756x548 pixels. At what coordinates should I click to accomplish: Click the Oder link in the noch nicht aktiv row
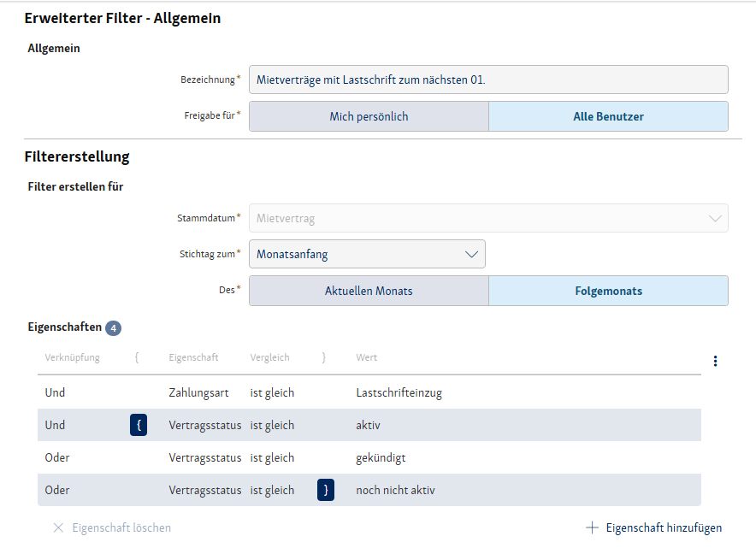click(x=57, y=490)
